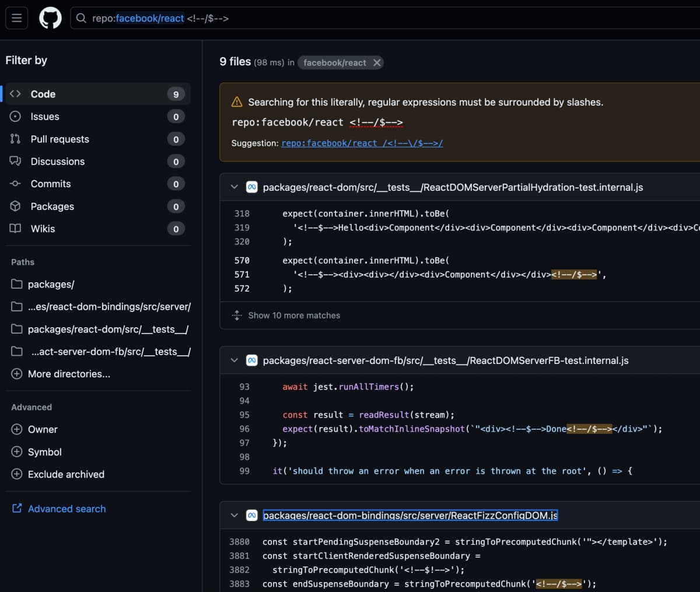Go to GitHub homepage via Octocat logo
Viewport: 700px width, 592px height.
coord(50,18)
